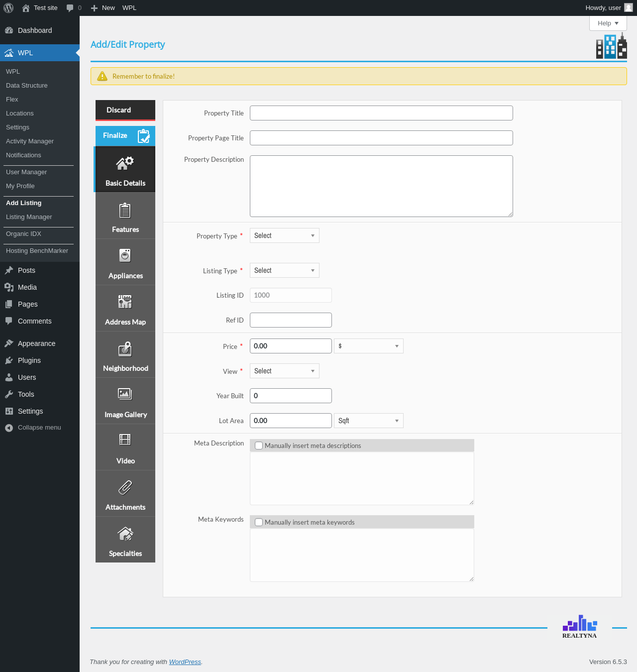Open the Neighborhood section icon
This screenshot has height=672, width=637.
pyautogui.click(x=125, y=349)
